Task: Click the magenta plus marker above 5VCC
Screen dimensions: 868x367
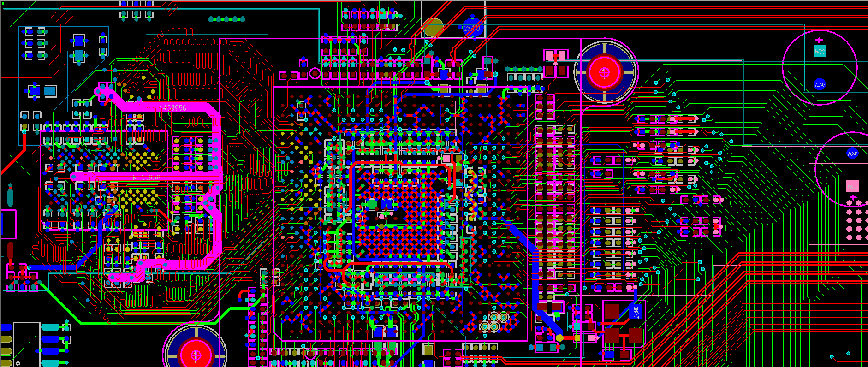Action: (819, 40)
